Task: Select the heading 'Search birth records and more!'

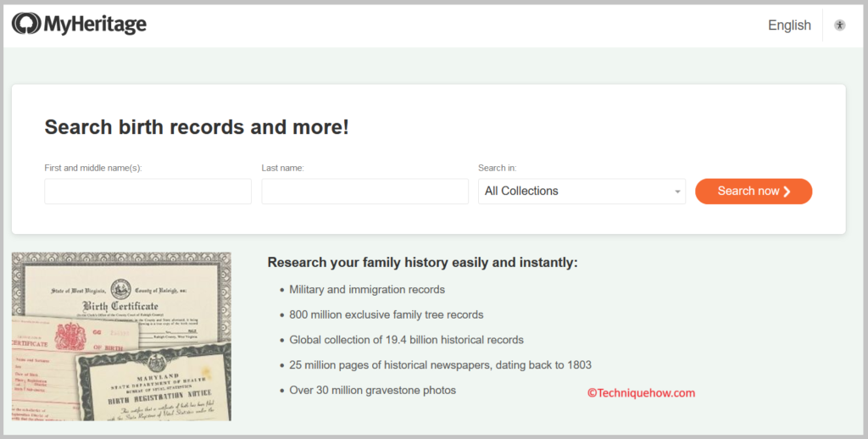Action: 197,127
